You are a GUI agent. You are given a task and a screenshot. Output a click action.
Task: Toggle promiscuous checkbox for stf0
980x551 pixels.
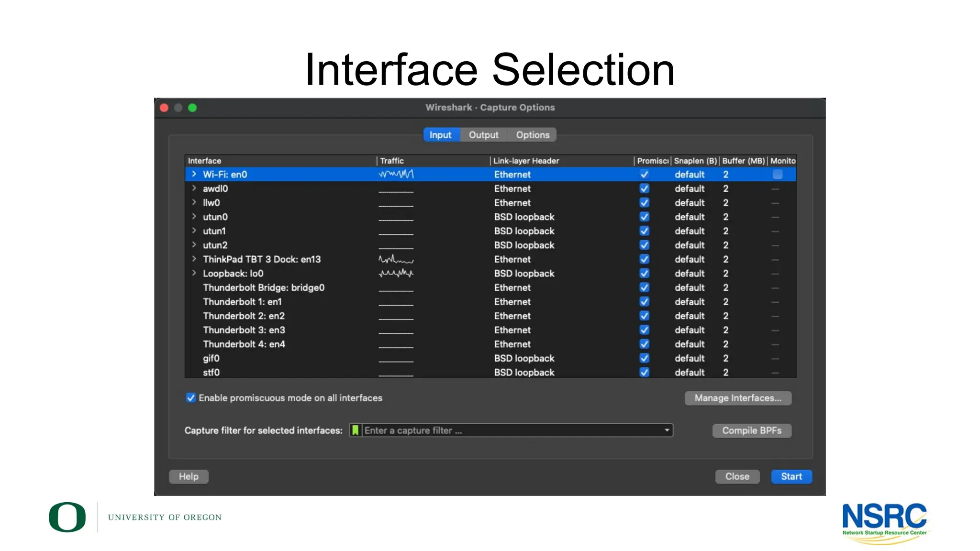pyautogui.click(x=645, y=372)
